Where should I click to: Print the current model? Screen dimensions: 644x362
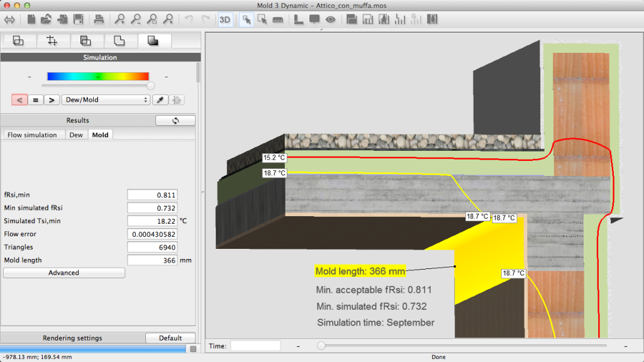pos(99,19)
